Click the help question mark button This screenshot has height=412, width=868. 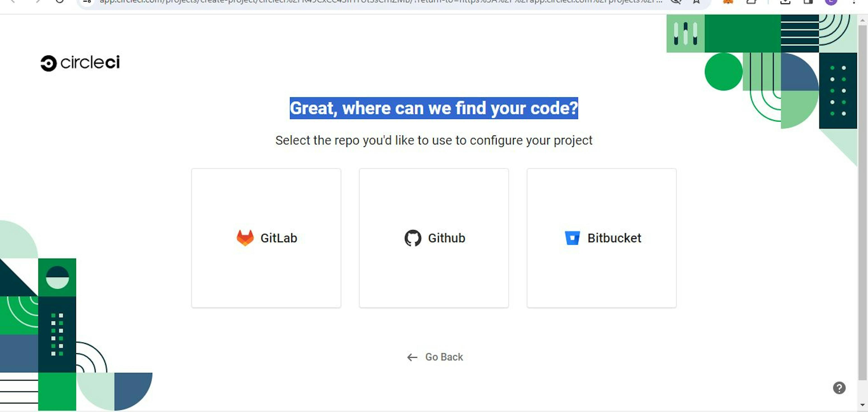point(840,388)
